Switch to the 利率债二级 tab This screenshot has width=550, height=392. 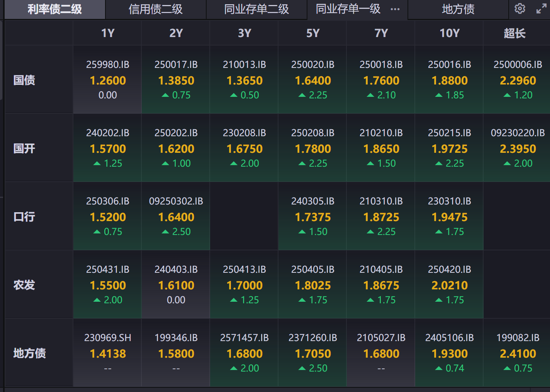click(54, 9)
